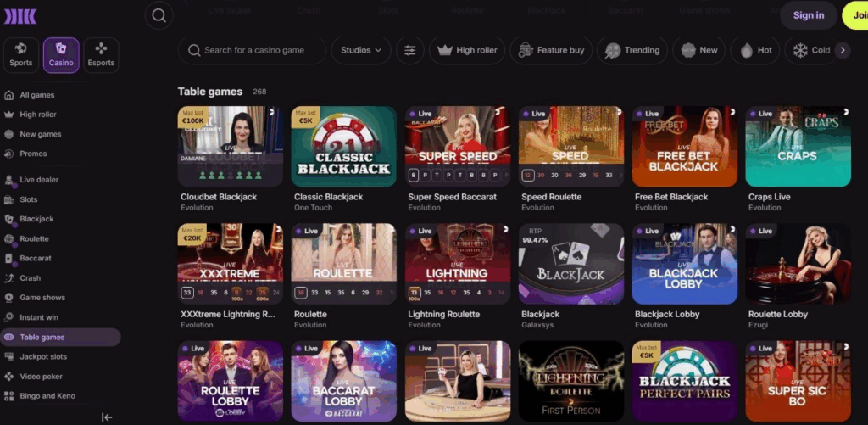Switch to the Esports tab
The height and width of the screenshot is (425, 868).
click(x=101, y=55)
